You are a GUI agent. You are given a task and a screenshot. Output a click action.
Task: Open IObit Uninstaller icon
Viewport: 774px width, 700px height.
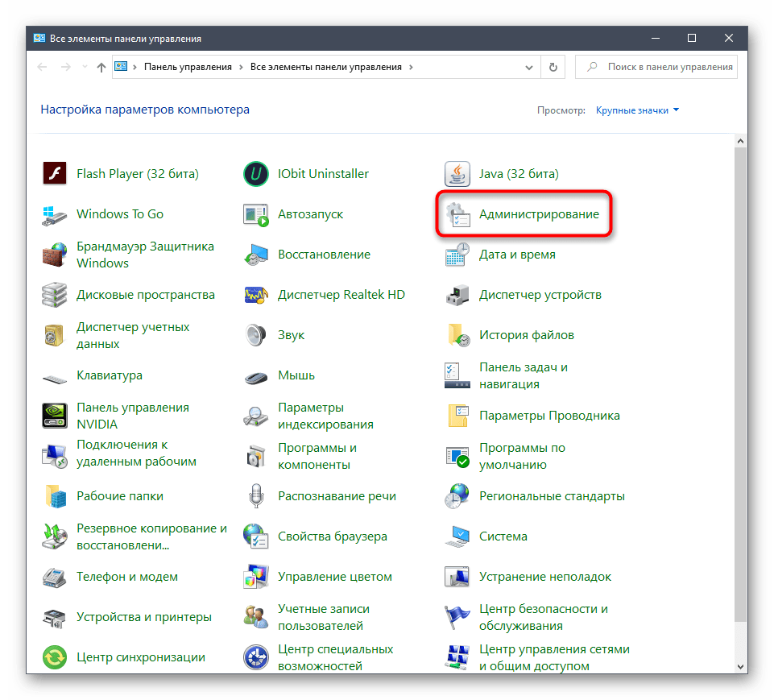coord(256,174)
